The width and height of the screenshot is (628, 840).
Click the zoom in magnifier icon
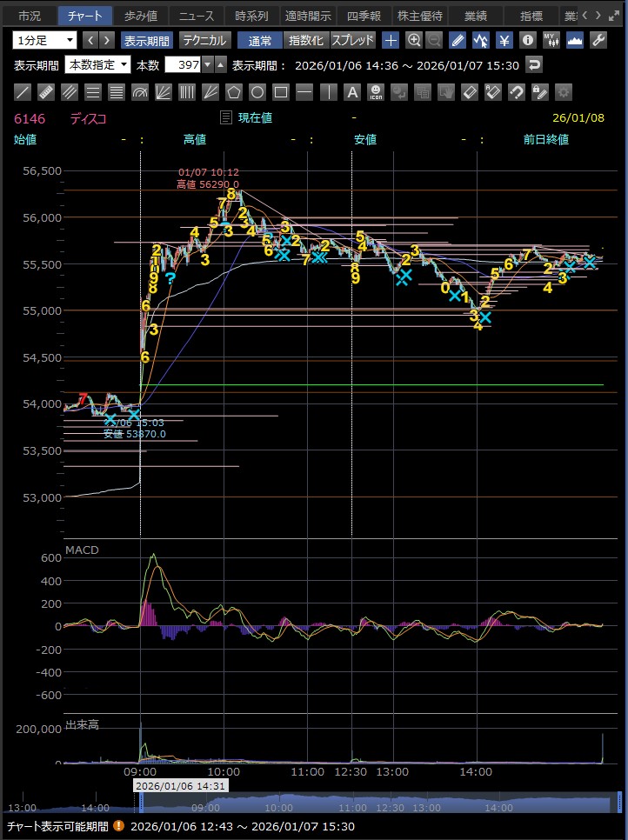click(414, 40)
